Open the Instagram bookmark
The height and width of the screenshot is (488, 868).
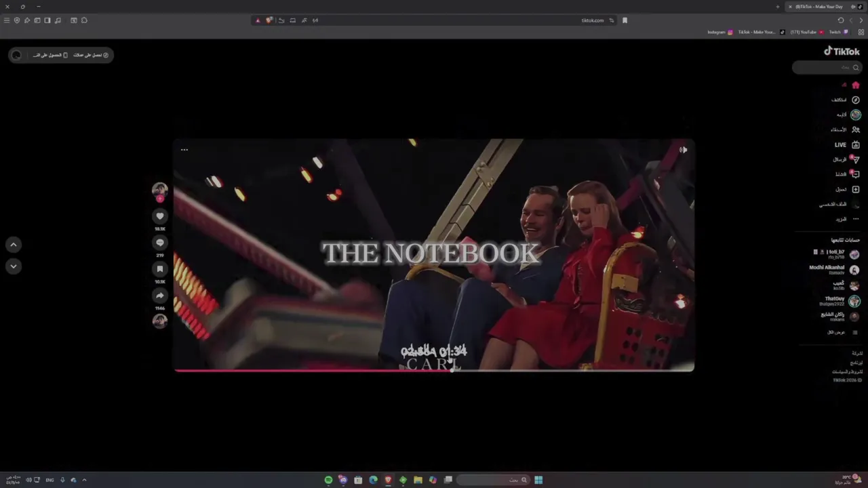(x=720, y=32)
